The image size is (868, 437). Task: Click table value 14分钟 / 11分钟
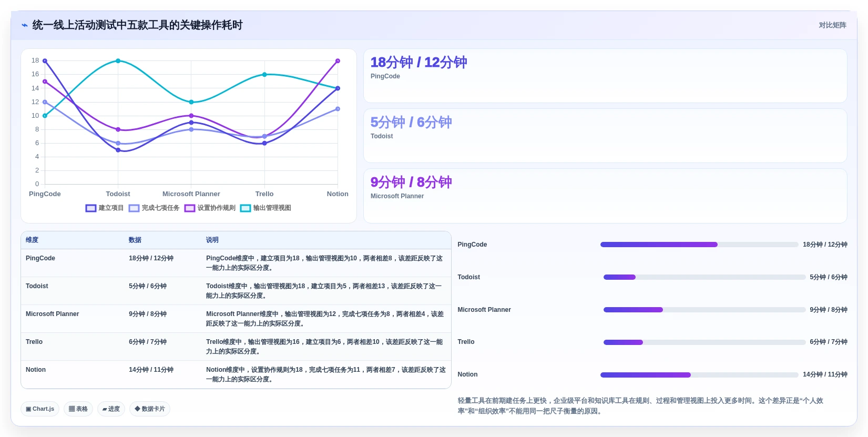pos(151,370)
